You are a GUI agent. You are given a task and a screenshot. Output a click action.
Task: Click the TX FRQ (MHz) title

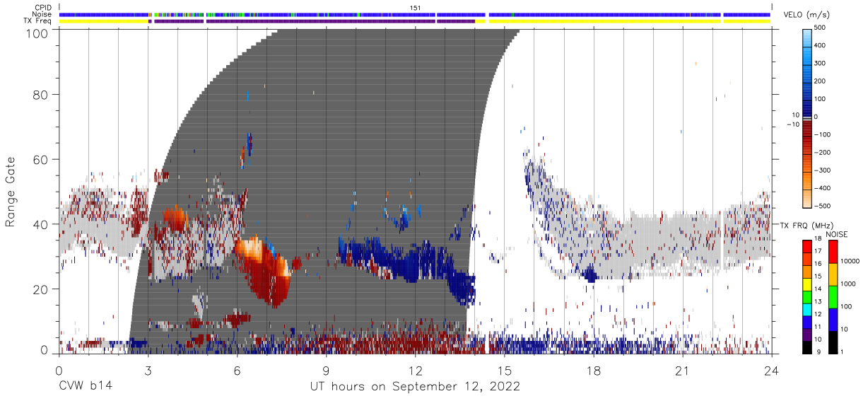807,225
